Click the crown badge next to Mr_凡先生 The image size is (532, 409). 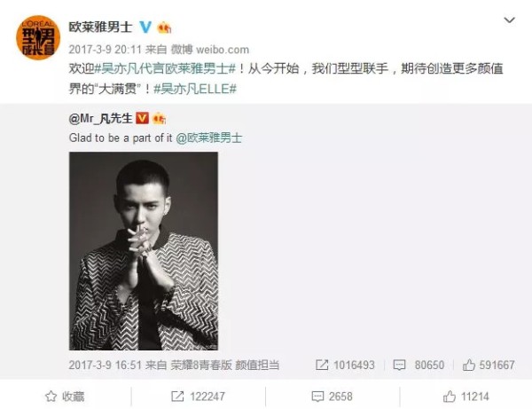point(159,119)
